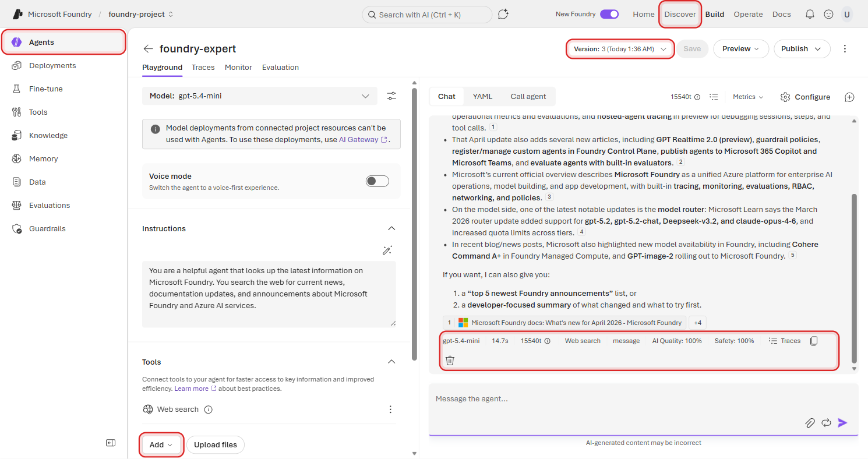Show the +4 more citations
Viewport: 868px width, 459px height.
coord(697,323)
